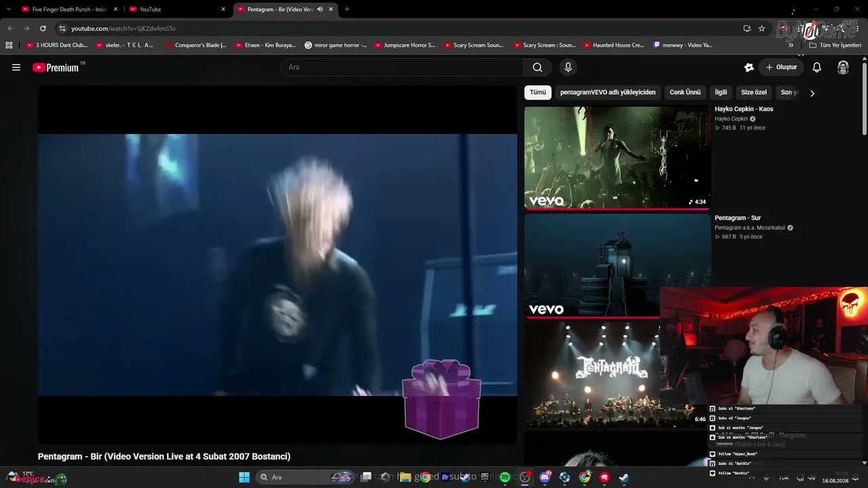Open the Haunted House Cre... bookmark
Image resolution: width=868 pixels, height=488 pixels.
tap(613, 45)
